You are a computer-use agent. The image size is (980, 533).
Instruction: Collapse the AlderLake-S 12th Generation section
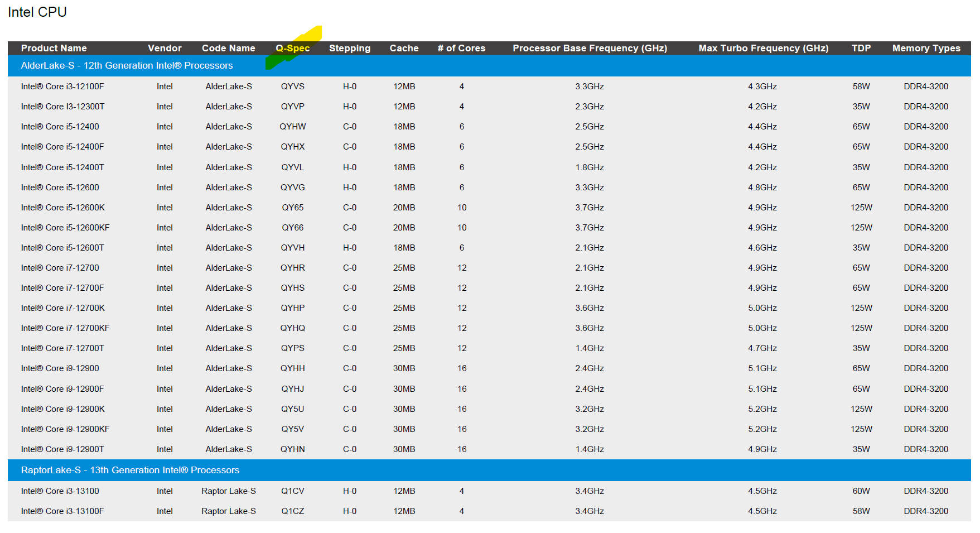127,65
